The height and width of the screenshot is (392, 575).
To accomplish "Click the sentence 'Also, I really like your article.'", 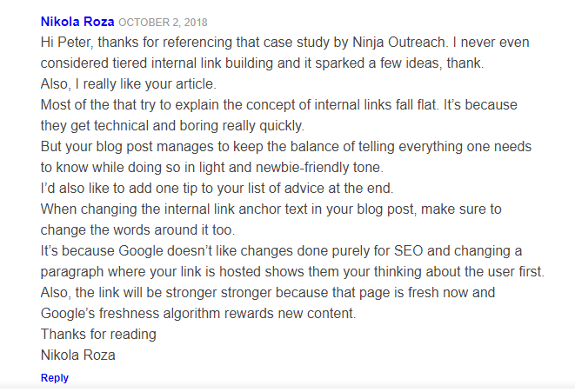I will [x=129, y=84].
